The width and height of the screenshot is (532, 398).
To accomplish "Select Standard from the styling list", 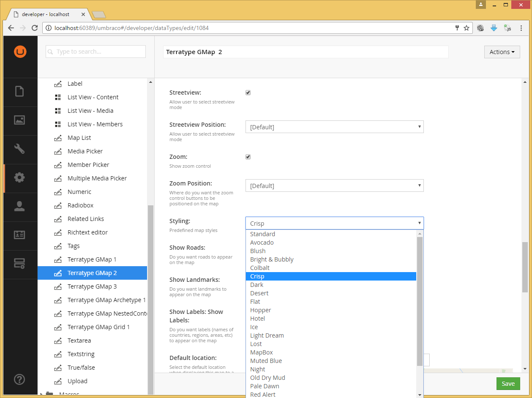I will pos(331,234).
